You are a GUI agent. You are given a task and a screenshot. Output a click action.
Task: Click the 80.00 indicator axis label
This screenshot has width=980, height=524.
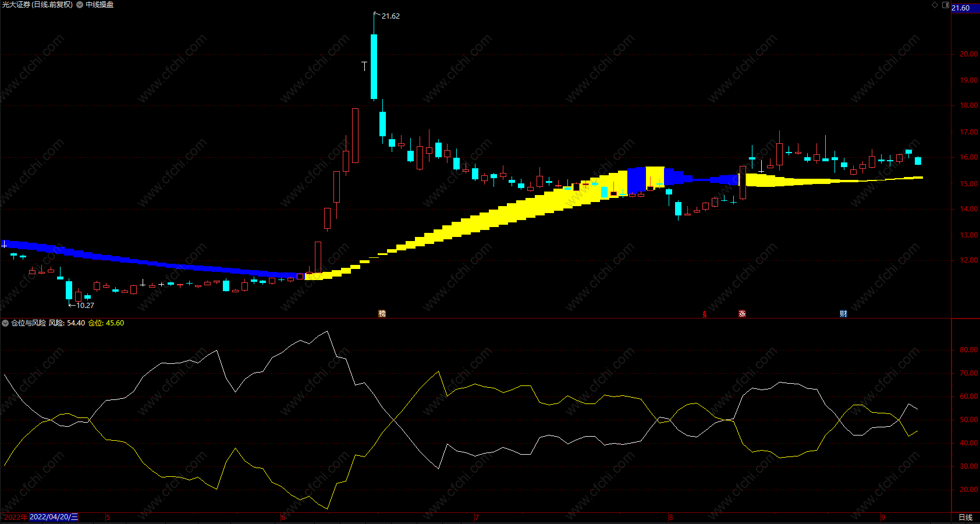click(968, 350)
